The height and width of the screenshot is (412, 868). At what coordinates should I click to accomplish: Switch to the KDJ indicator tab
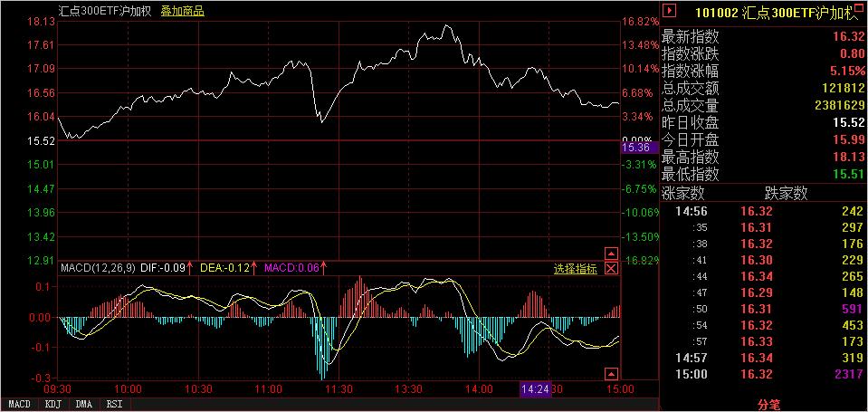[52, 404]
